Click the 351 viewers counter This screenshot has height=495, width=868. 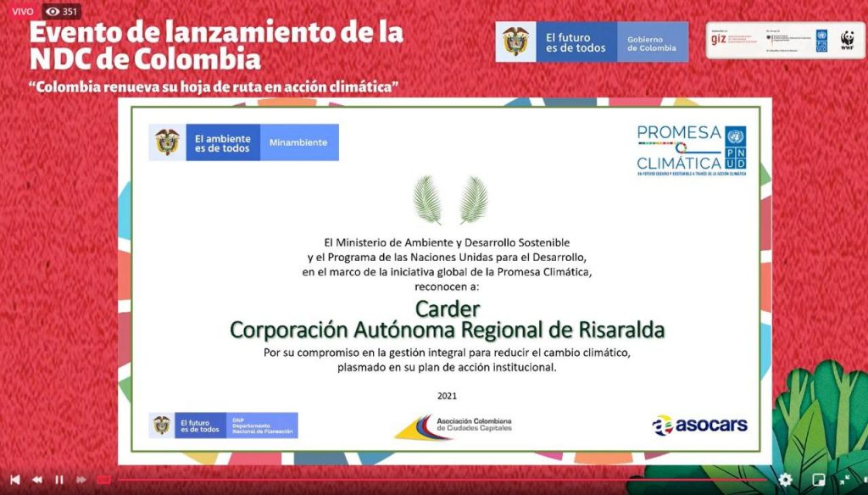(x=61, y=12)
